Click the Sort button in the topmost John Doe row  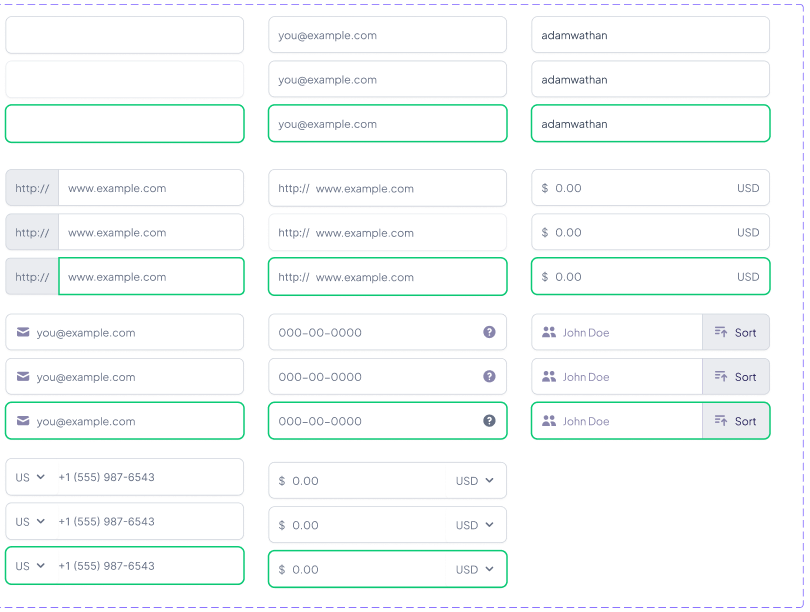[736, 332]
